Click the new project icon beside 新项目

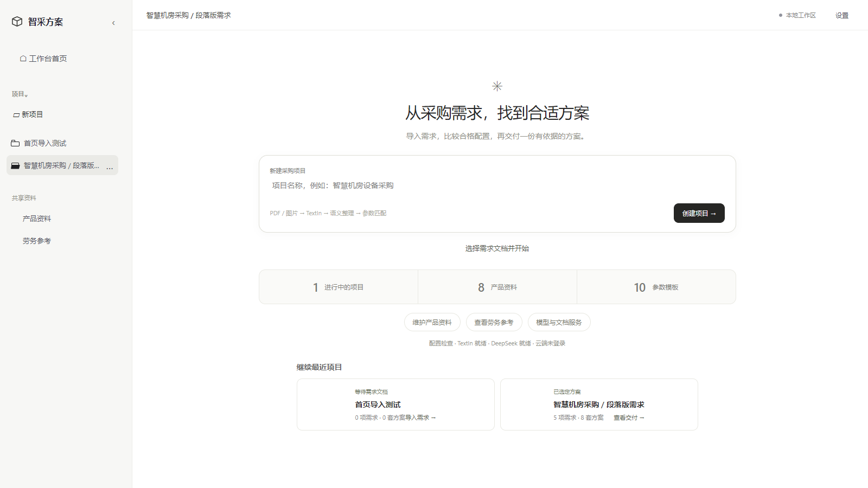[x=16, y=115]
